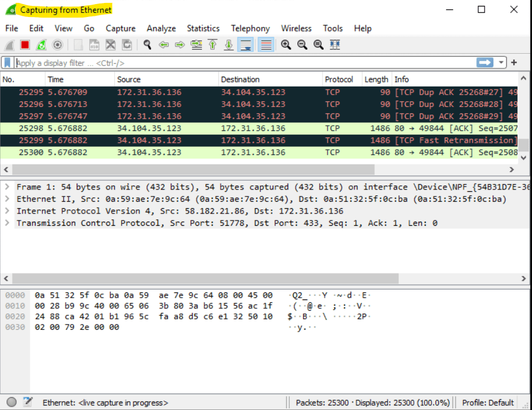Open the display filter history dropdown
The height and width of the screenshot is (410, 532).
tap(501, 63)
